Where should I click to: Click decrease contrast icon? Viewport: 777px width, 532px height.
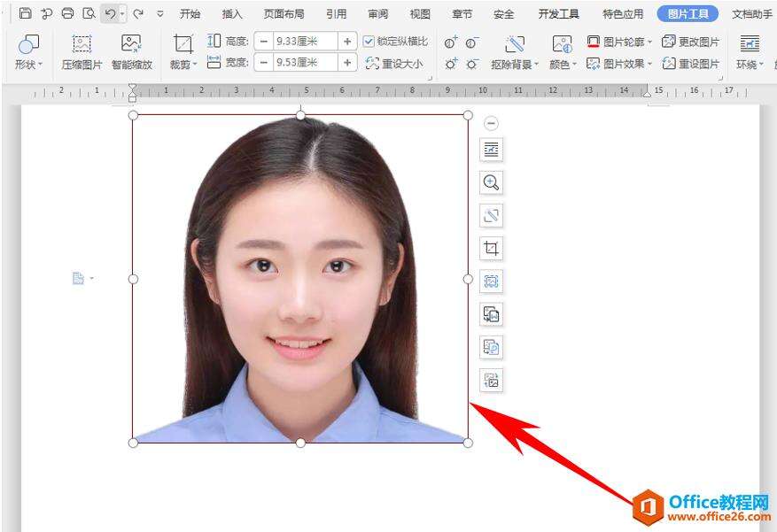[x=472, y=42]
